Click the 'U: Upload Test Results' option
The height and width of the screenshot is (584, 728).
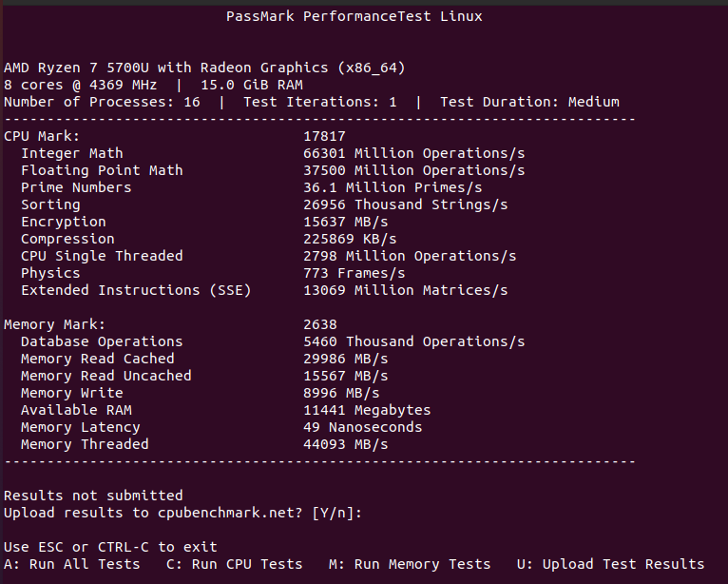[610, 564]
